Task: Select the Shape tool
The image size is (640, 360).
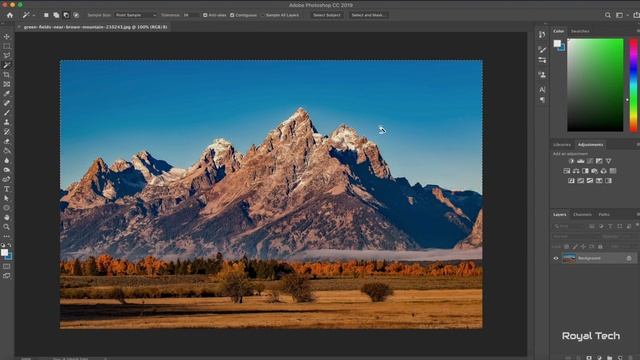Action: pyautogui.click(x=7, y=208)
